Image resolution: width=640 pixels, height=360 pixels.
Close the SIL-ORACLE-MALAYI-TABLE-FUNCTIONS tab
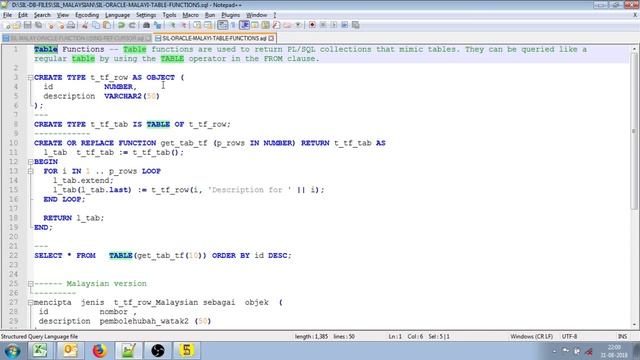271,38
